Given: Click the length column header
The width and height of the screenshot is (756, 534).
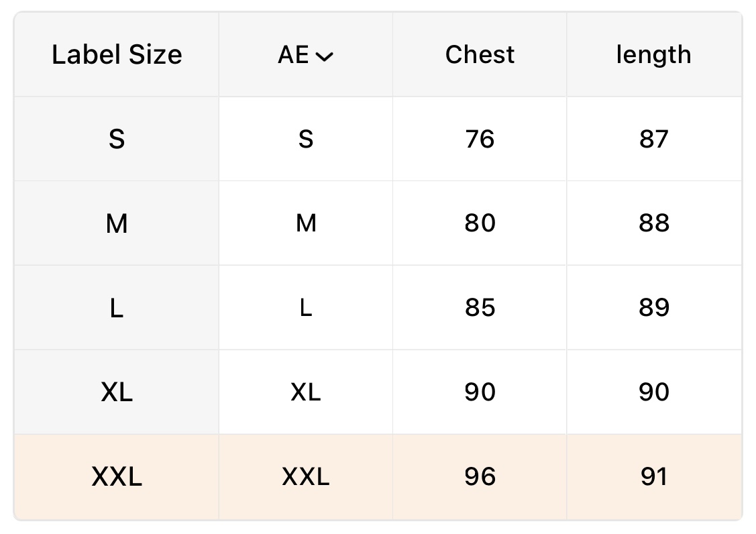Looking at the screenshot, I should 653,55.
